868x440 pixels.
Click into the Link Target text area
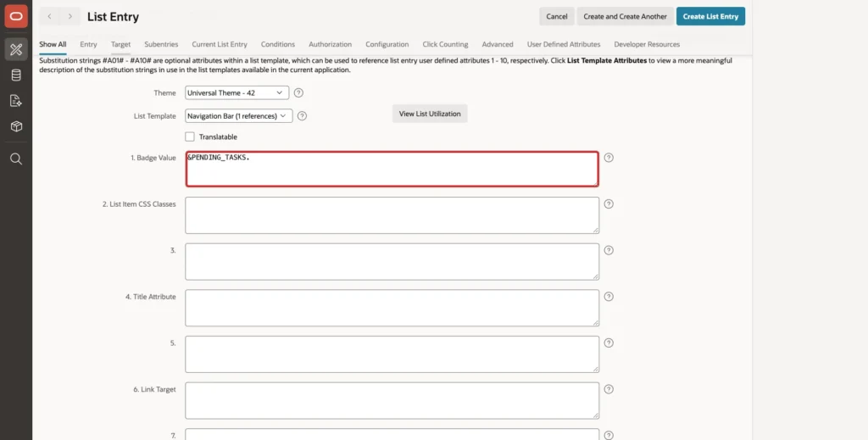pyautogui.click(x=392, y=401)
